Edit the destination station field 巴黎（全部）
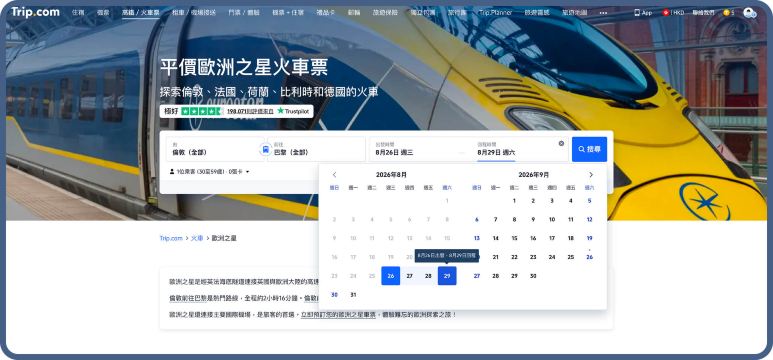 click(316, 149)
